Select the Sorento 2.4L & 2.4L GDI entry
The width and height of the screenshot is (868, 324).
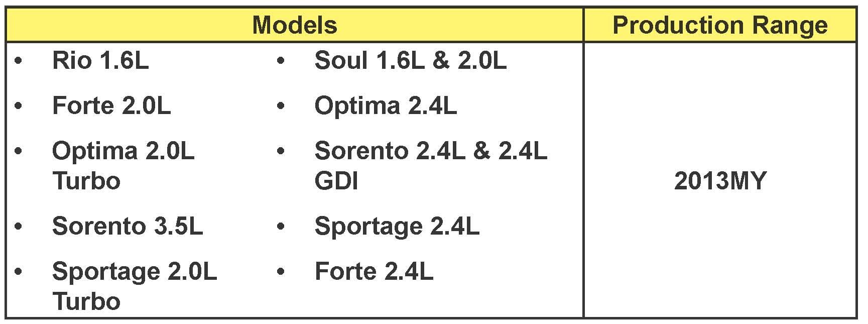[x=431, y=165]
